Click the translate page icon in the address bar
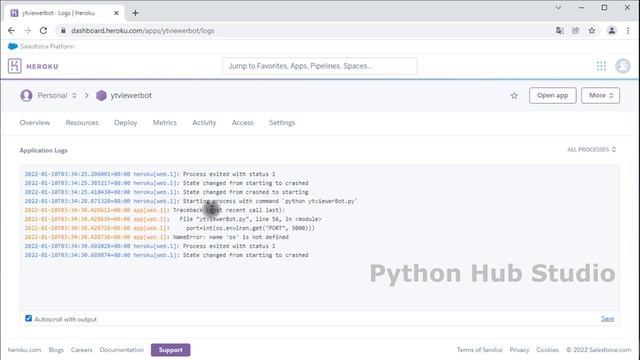Viewport: 640px width, 360px height. point(560,31)
